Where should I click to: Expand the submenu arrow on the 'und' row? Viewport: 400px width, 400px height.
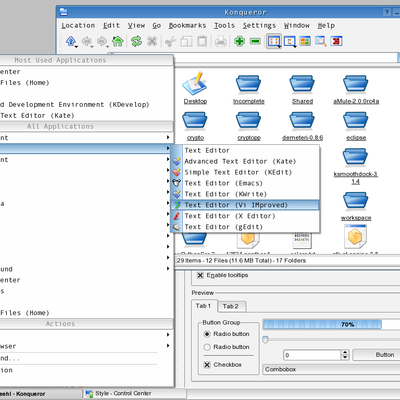pos(168,269)
